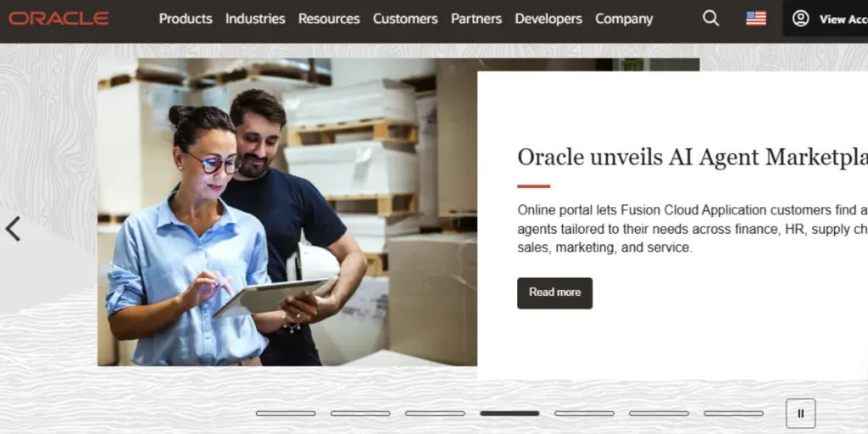Open the Products menu

click(x=186, y=19)
